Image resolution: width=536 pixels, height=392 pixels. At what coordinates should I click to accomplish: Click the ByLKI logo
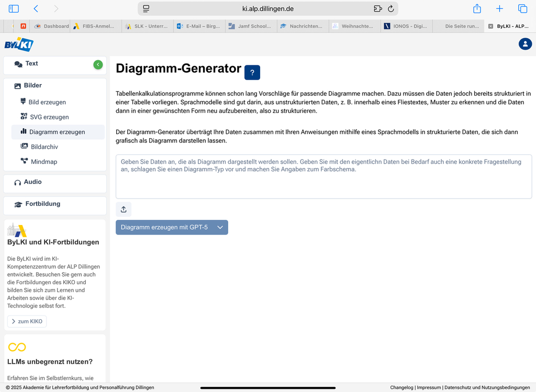(x=19, y=44)
